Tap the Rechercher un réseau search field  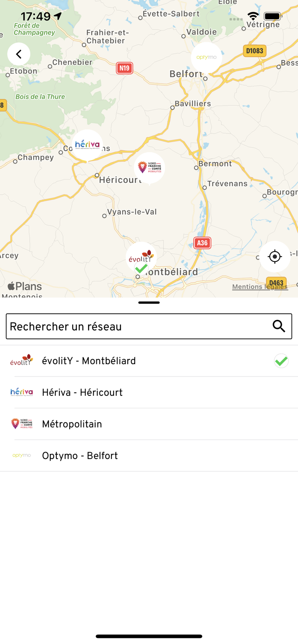pyautogui.click(x=129, y=326)
